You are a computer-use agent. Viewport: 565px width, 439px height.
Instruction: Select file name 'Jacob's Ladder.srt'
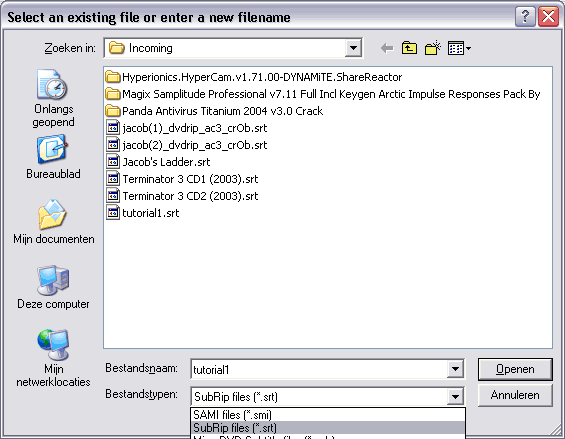point(166,162)
